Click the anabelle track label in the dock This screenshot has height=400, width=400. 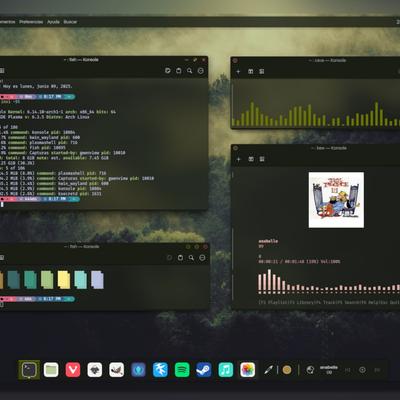(329, 367)
